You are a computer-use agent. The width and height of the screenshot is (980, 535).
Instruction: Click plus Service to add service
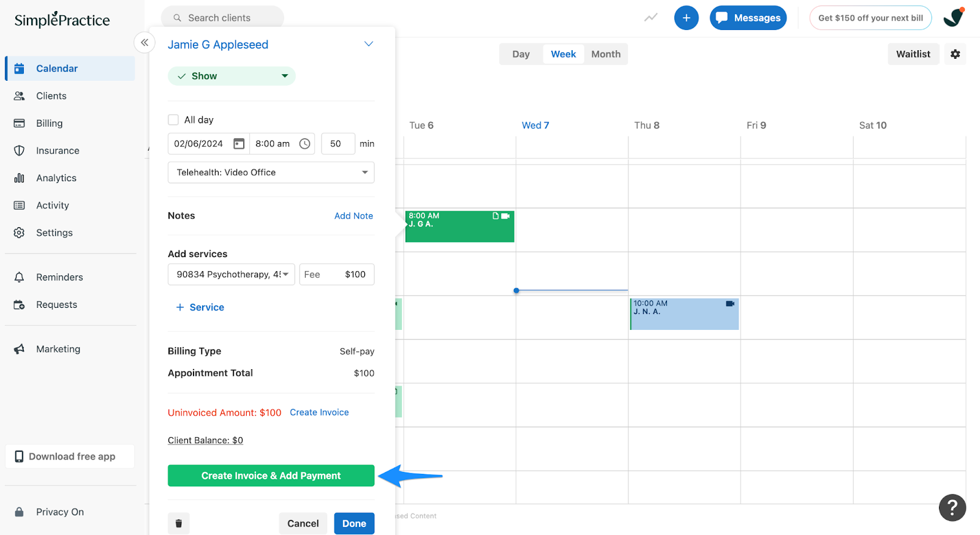[200, 307]
